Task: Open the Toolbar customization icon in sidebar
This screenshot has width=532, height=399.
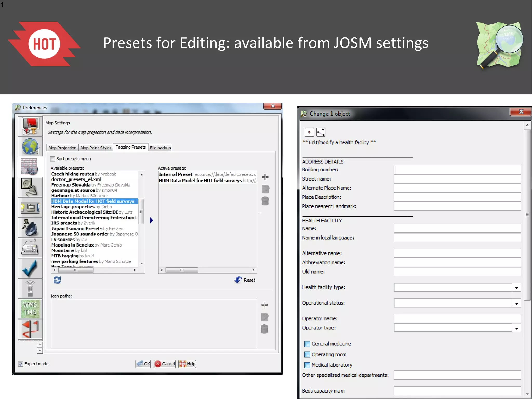Action: click(30, 208)
